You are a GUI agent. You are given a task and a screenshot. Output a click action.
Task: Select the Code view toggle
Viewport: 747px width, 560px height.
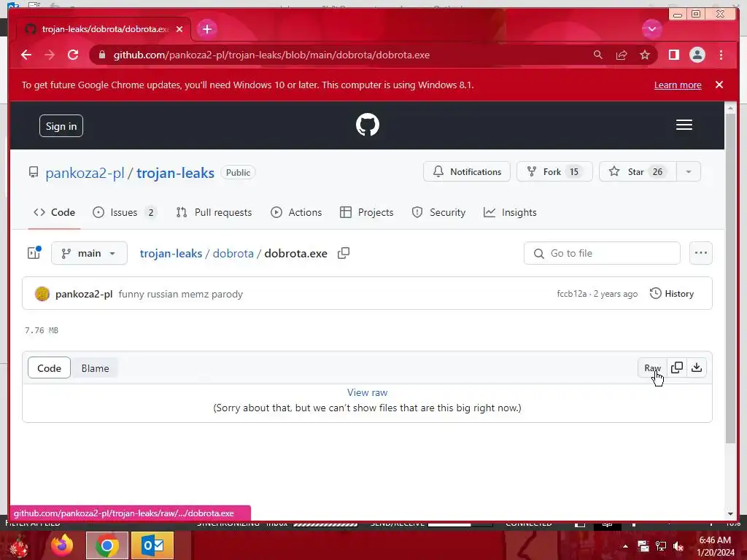(49, 368)
